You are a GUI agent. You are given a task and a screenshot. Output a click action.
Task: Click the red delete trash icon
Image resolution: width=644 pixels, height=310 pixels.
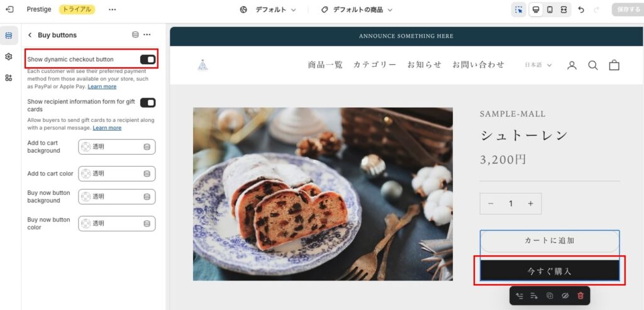click(580, 296)
